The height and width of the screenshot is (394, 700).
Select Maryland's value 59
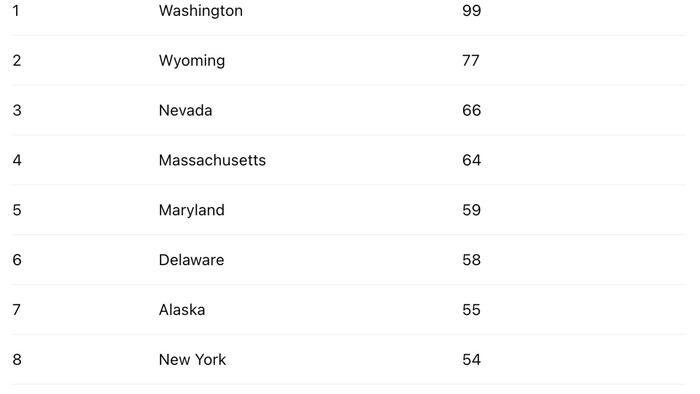point(471,210)
